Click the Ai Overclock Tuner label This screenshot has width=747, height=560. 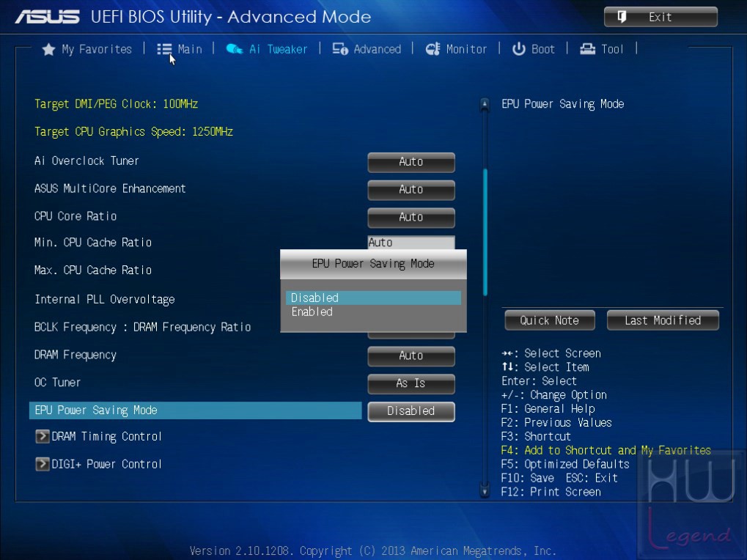(87, 161)
